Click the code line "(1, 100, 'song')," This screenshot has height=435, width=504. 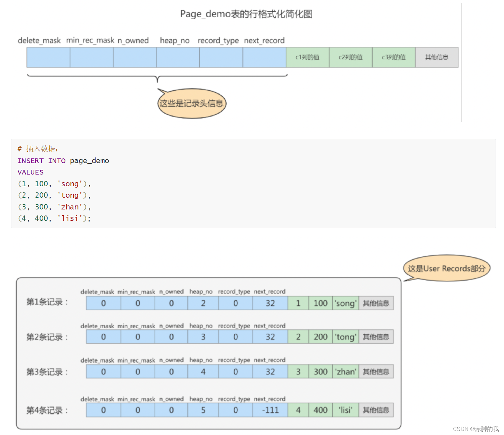click(54, 184)
